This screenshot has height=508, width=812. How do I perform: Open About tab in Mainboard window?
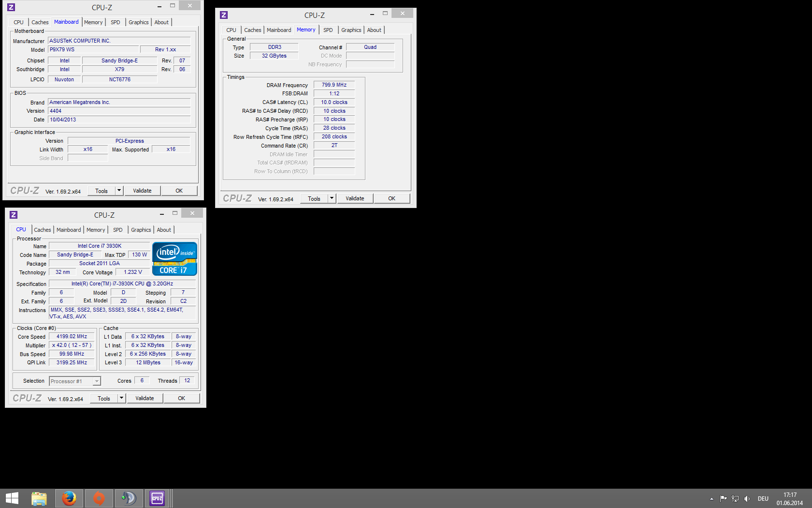161,22
